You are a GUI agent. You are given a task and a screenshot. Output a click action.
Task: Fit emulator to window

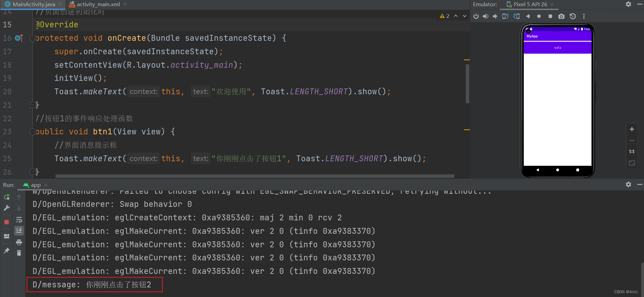pos(632,163)
